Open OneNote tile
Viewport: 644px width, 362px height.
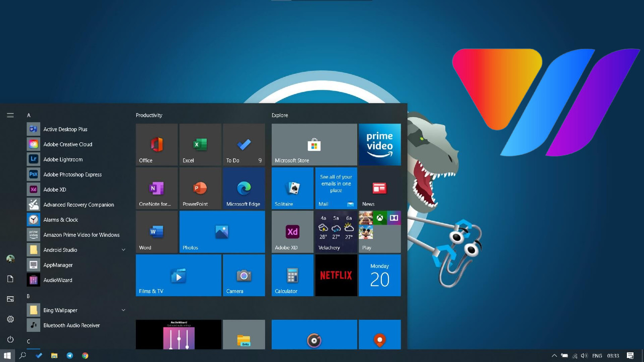pos(156,188)
